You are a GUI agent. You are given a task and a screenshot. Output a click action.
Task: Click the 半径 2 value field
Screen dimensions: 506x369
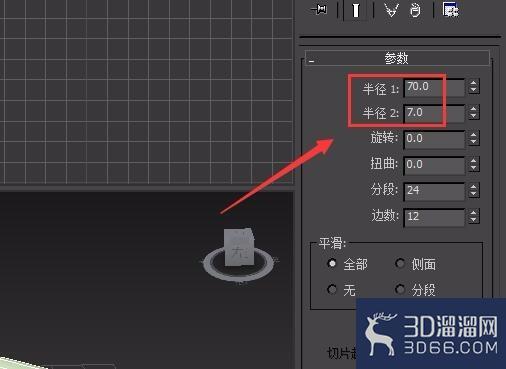(x=434, y=113)
